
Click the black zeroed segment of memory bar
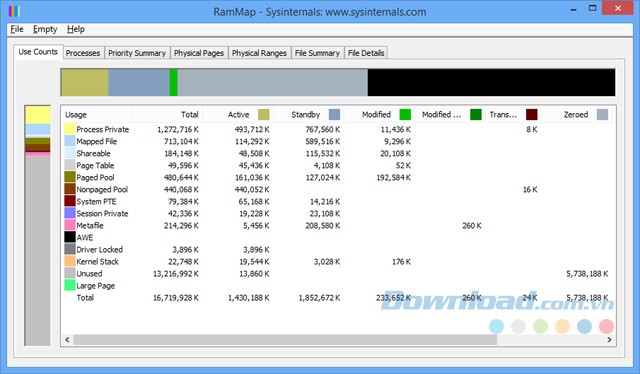491,82
